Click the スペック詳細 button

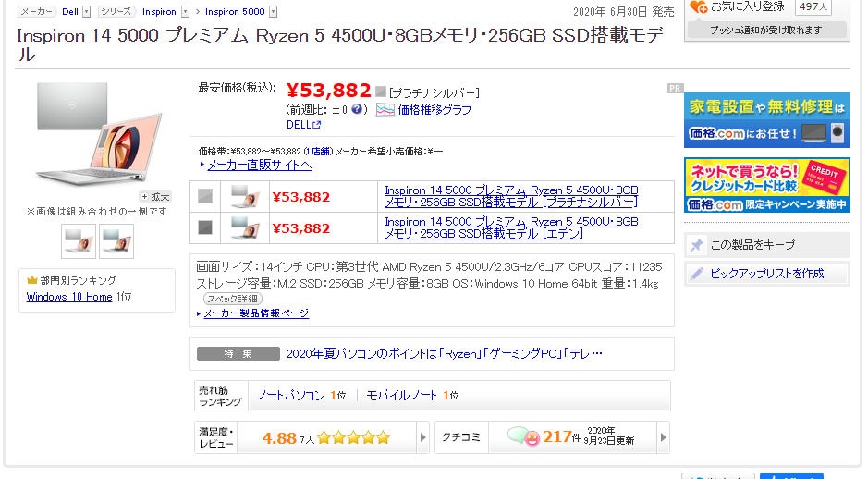[x=233, y=299]
